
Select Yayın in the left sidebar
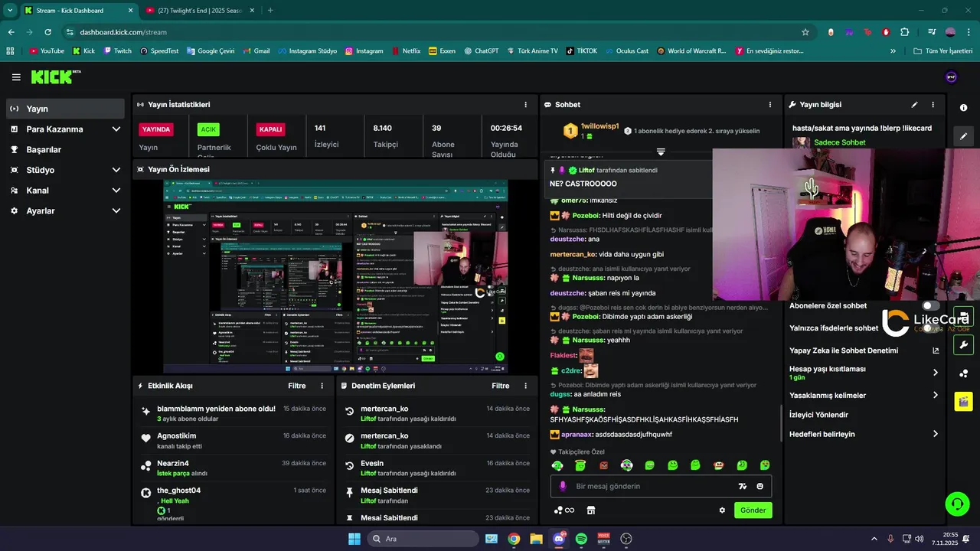pos(65,109)
